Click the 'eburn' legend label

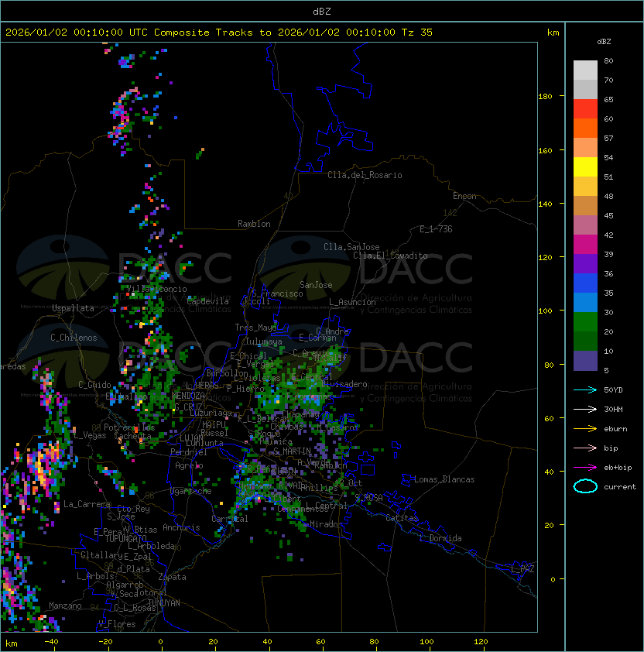[615, 429]
